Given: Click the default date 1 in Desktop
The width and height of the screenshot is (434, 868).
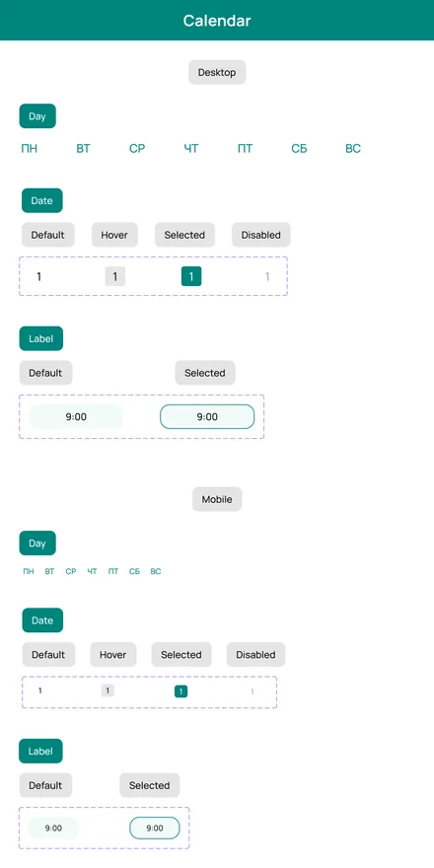Looking at the screenshot, I should pos(38,276).
